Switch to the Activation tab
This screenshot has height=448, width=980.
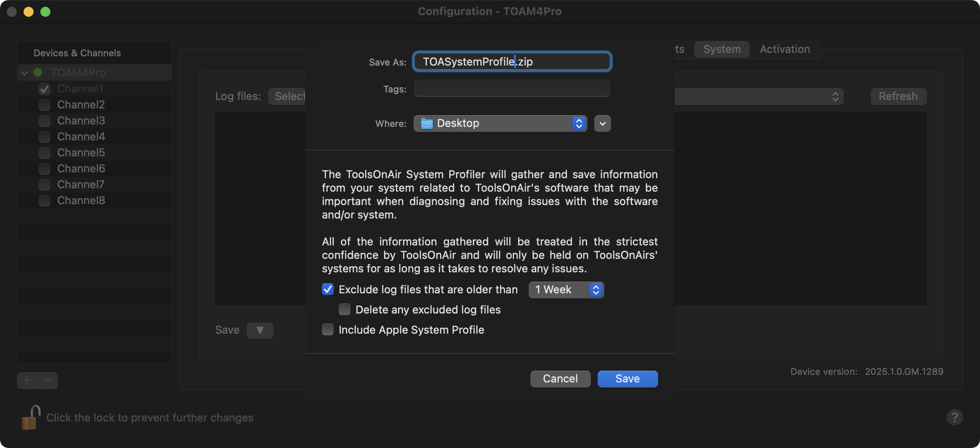(x=785, y=50)
